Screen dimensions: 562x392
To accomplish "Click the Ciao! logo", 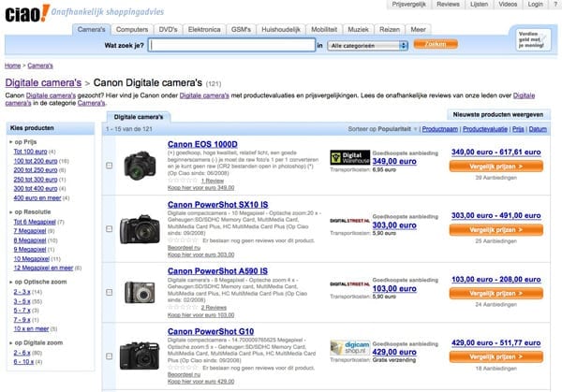I will 27,14.
